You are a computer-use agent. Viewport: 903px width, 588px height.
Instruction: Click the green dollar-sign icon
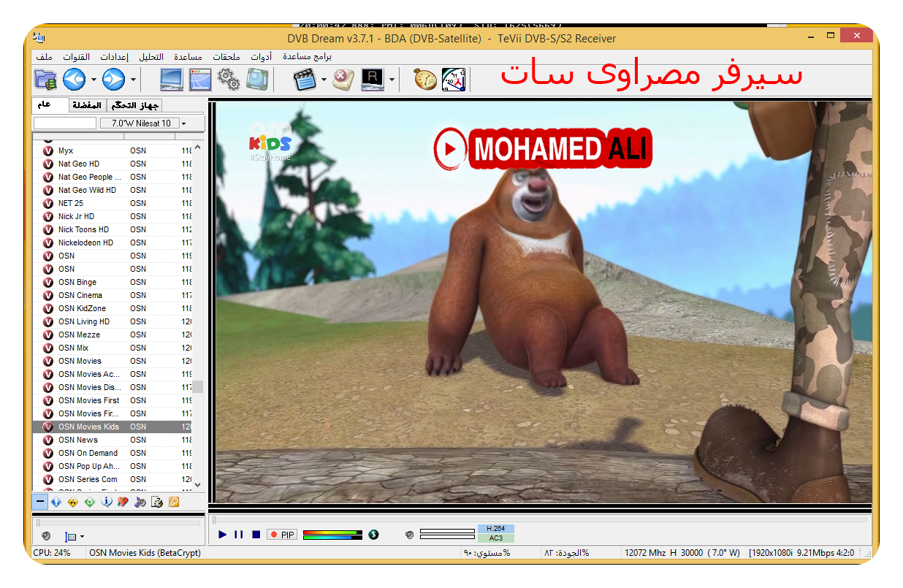click(x=374, y=535)
